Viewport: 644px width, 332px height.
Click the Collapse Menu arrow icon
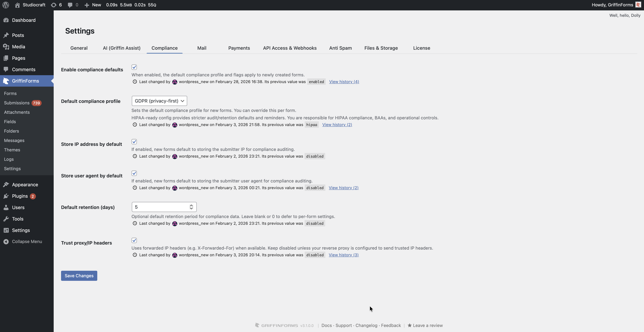coord(6,241)
